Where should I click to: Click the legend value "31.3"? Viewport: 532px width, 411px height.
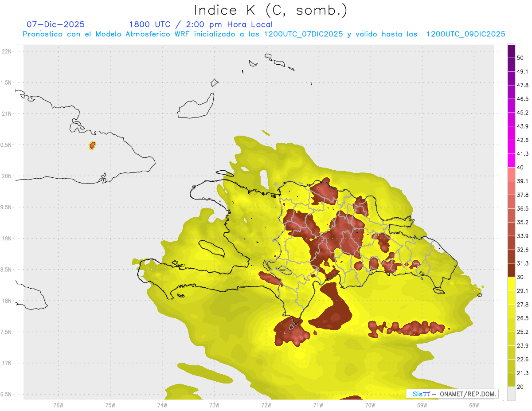tap(522, 263)
